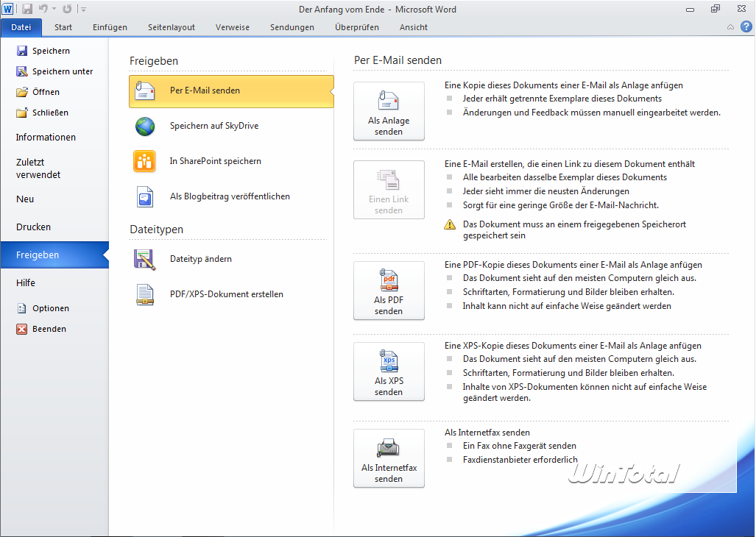Click the Dateityp ändern icon
Image resolution: width=756 pixels, height=537 pixels.
tap(145, 259)
